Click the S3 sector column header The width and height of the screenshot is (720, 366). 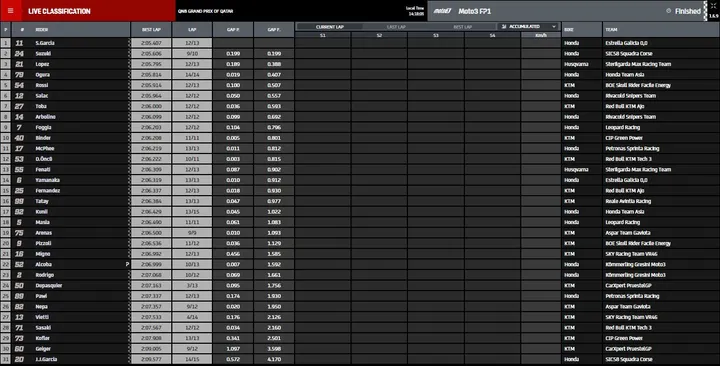(436, 35)
